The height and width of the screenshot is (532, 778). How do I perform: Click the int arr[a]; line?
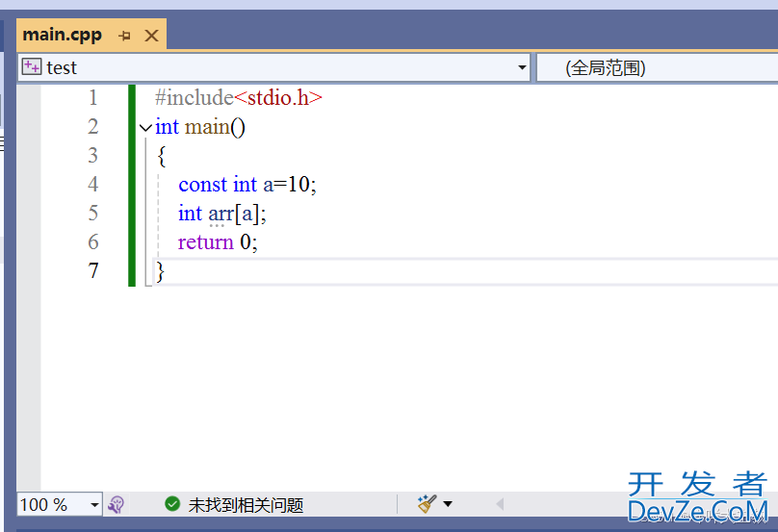click(222, 214)
